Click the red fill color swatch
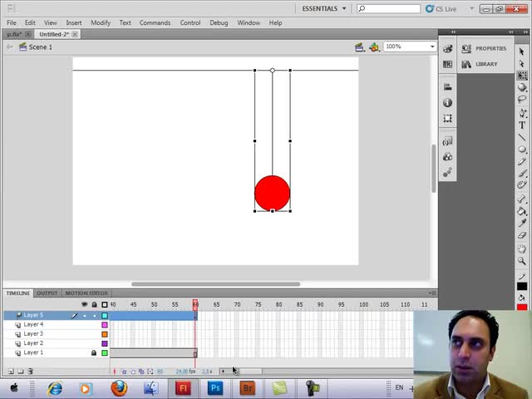The image size is (532, 399). pyautogui.click(x=522, y=307)
